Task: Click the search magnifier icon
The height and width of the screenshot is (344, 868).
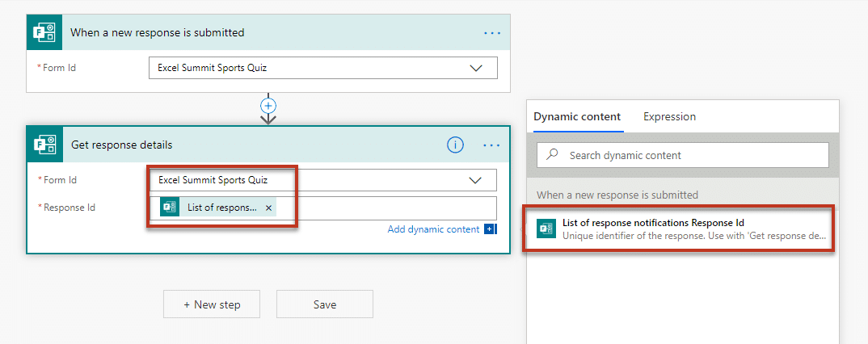Action: pos(553,155)
